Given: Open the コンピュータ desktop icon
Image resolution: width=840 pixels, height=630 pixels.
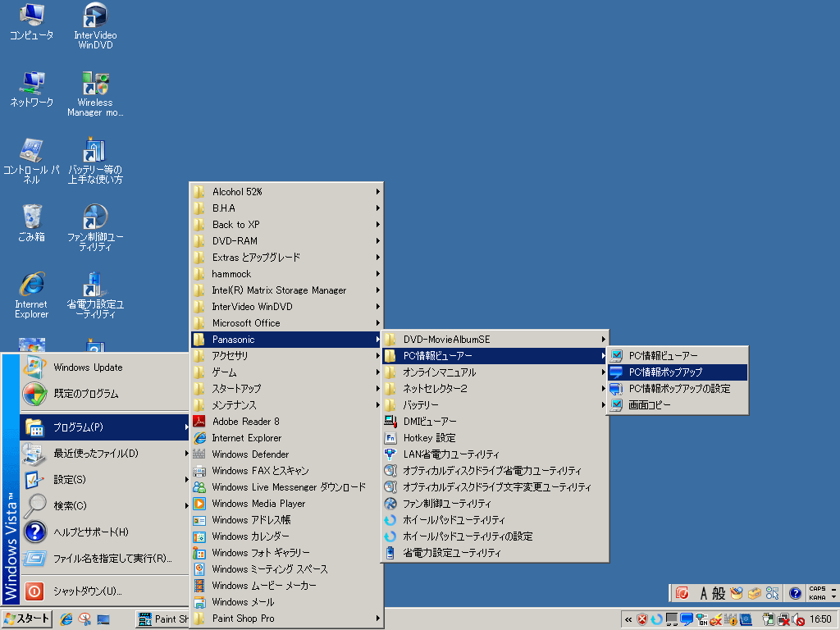Looking at the screenshot, I should tap(32, 21).
